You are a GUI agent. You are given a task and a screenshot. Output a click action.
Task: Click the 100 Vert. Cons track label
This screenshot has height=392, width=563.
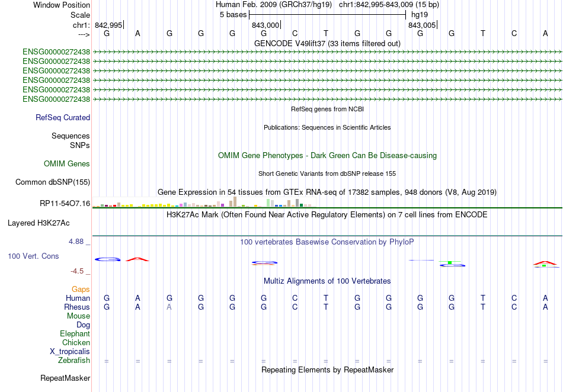click(x=33, y=256)
